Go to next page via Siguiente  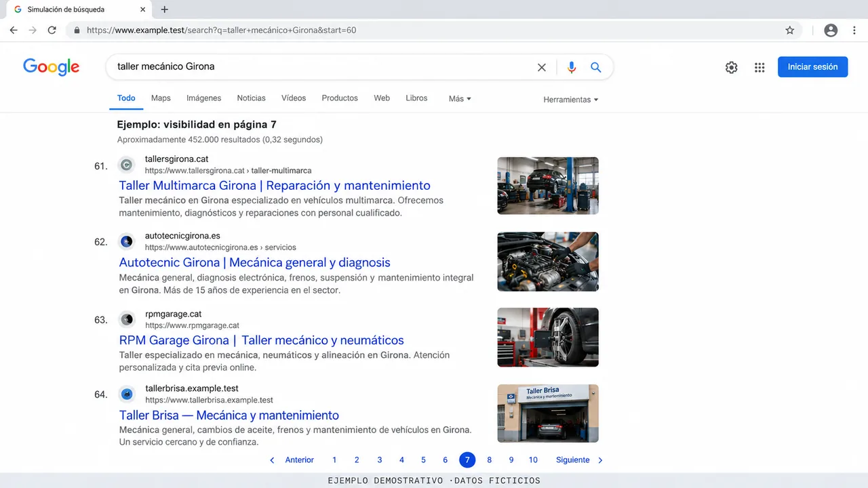[580, 460]
